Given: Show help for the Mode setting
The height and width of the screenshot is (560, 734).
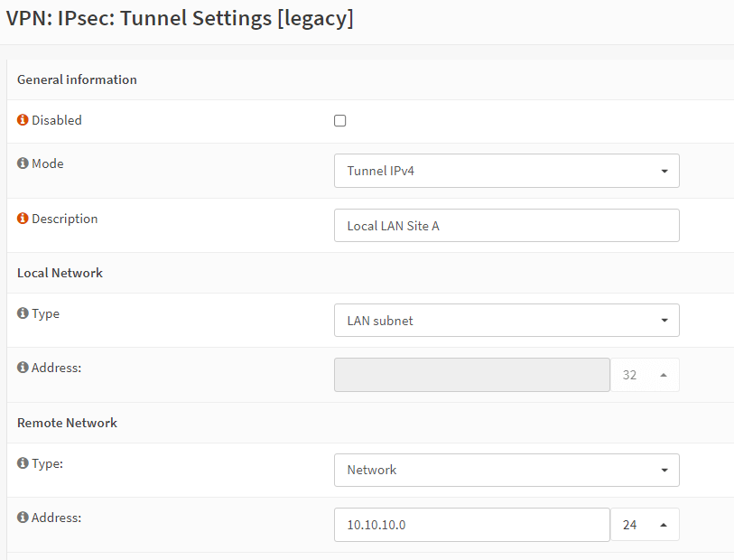Looking at the screenshot, I should (x=23, y=163).
